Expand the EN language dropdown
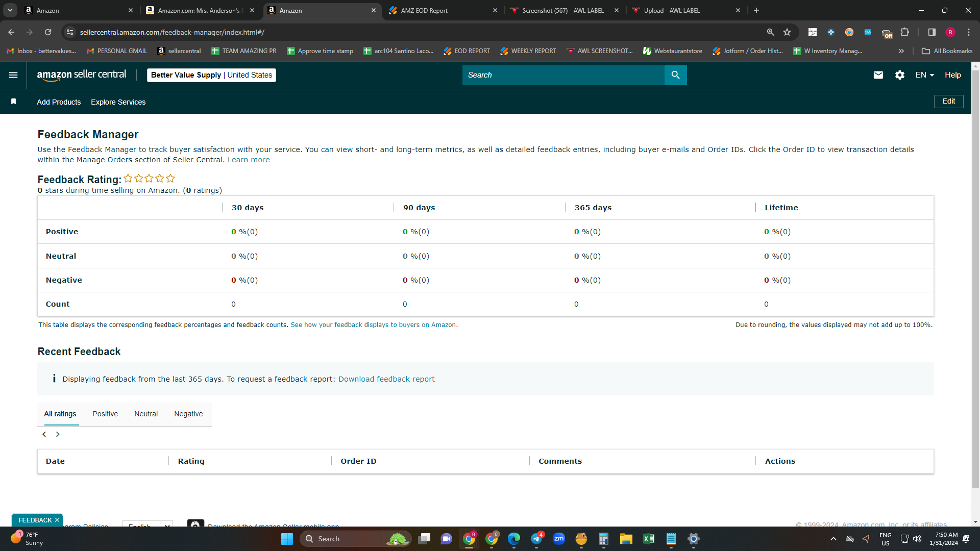Image resolution: width=980 pixels, height=551 pixels. point(924,75)
